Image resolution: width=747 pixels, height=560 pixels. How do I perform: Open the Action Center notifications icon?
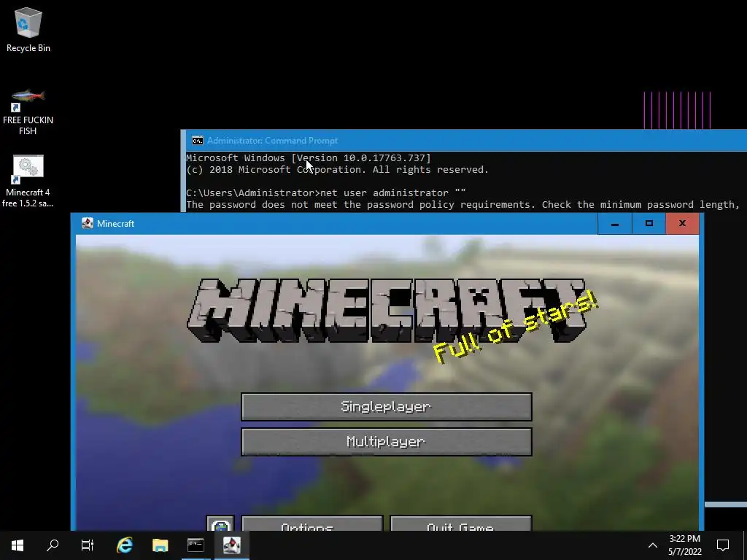(723, 545)
